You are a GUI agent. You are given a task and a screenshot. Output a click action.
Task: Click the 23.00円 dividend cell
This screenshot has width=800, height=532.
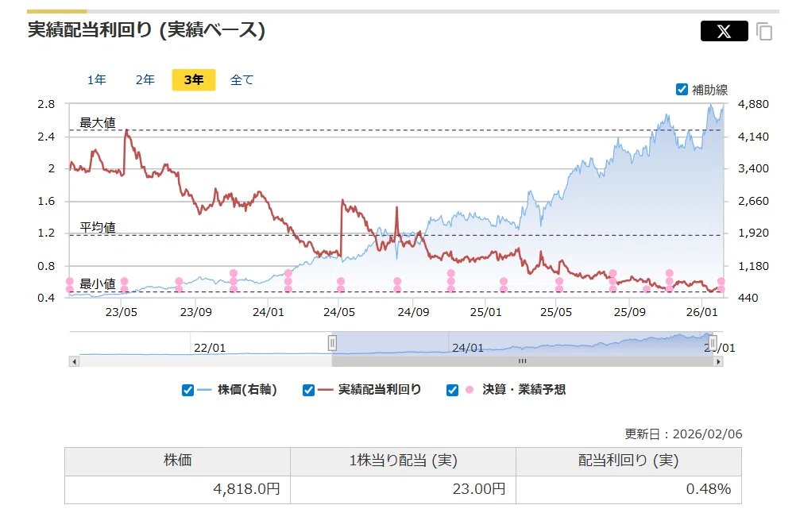pos(403,490)
